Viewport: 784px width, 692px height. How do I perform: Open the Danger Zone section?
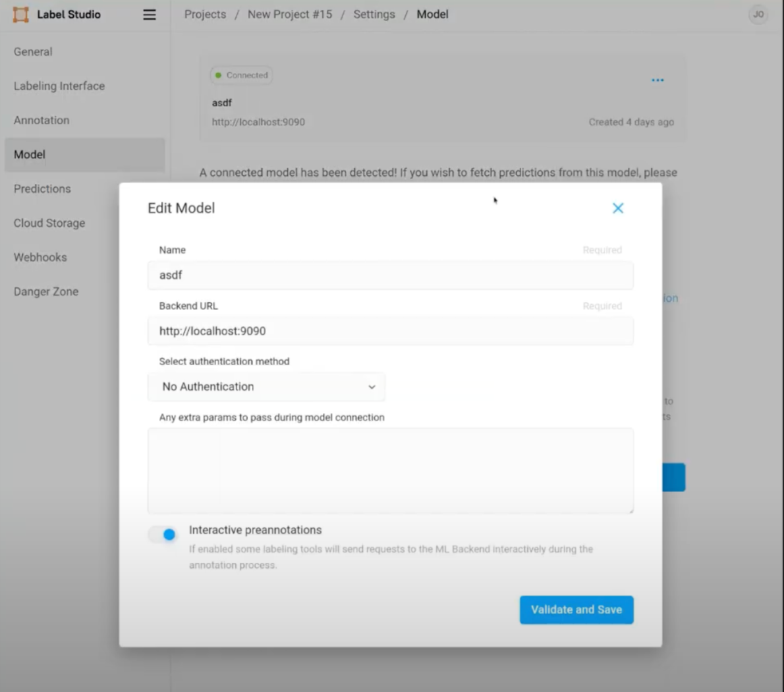[x=46, y=292]
